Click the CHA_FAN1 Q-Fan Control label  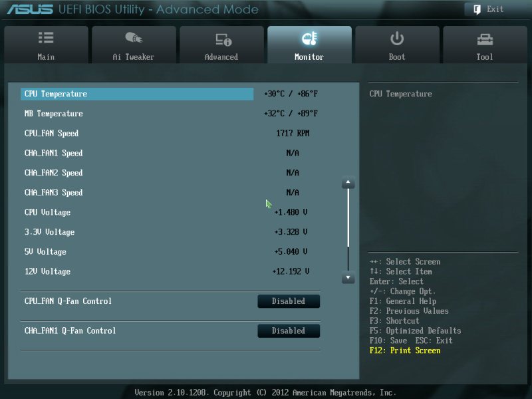tap(70, 331)
